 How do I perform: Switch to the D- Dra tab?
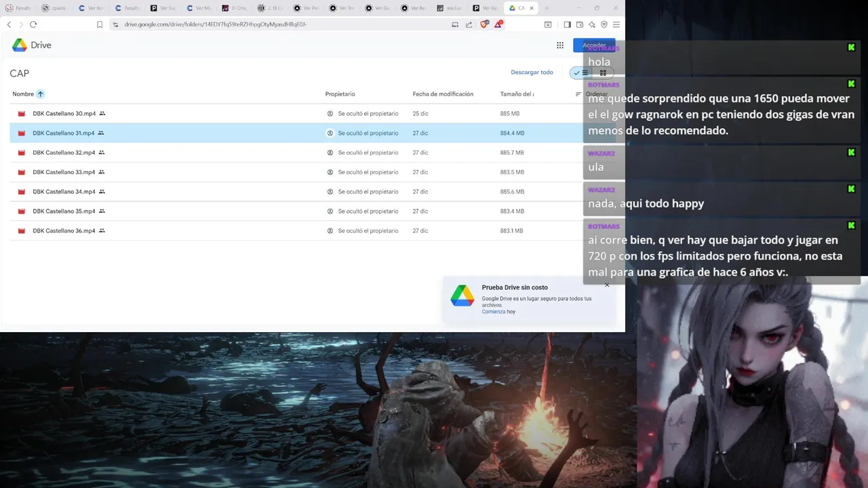click(235, 8)
